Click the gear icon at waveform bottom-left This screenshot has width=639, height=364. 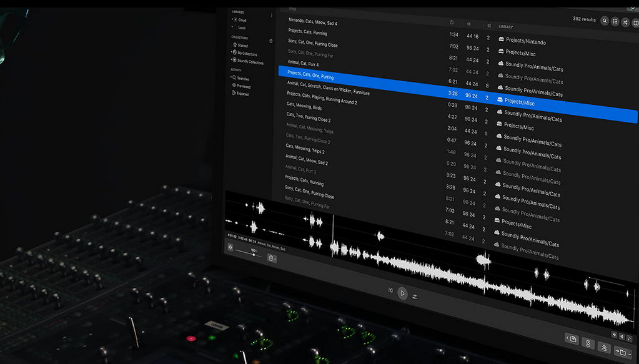coord(230,247)
